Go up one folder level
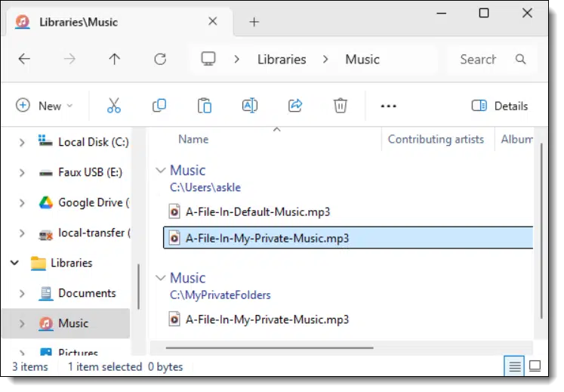Screen dimensions: 564x392 point(114,59)
